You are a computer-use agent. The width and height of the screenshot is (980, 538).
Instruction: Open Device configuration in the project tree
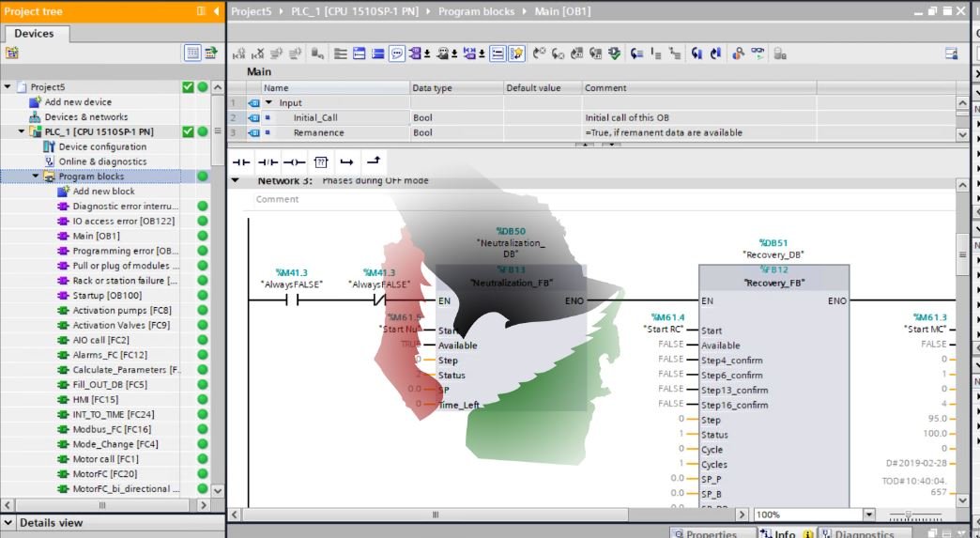tap(101, 146)
